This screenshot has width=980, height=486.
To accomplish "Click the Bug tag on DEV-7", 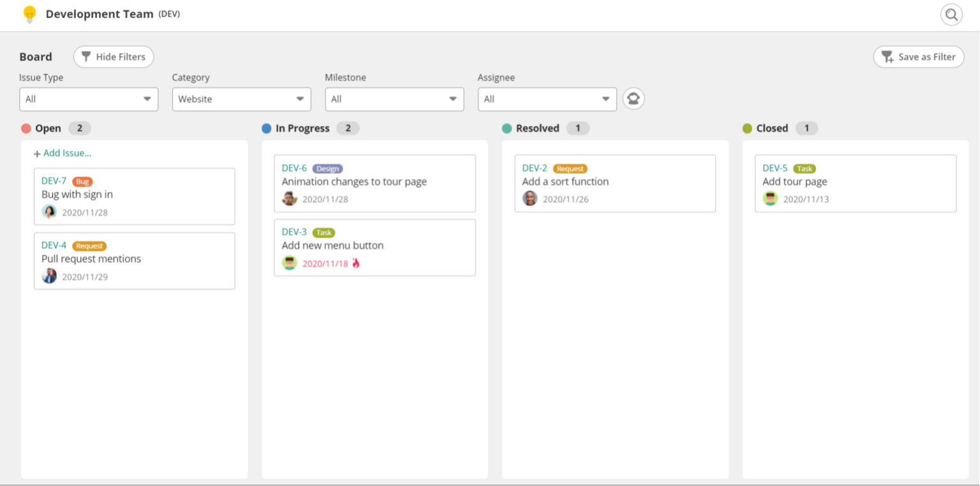I will point(82,182).
